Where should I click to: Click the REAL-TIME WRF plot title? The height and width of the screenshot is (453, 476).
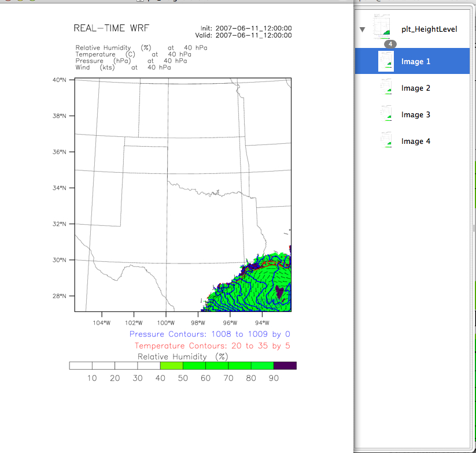coord(108,29)
